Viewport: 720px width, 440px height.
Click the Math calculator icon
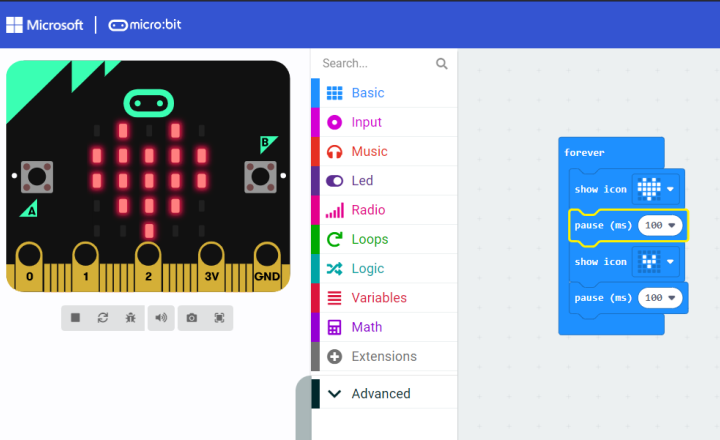click(x=334, y=327)
